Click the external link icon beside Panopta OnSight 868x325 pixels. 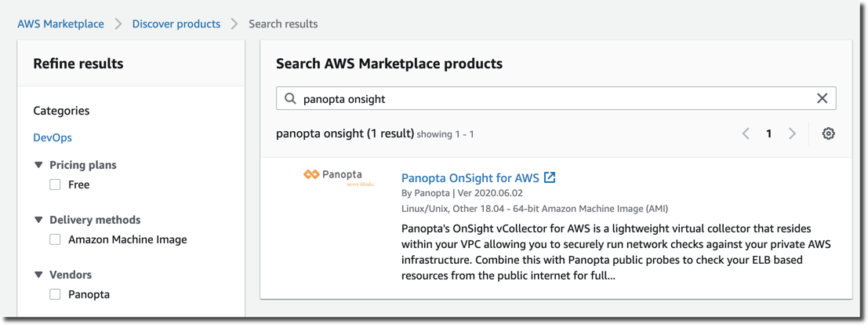pos(550,177)
